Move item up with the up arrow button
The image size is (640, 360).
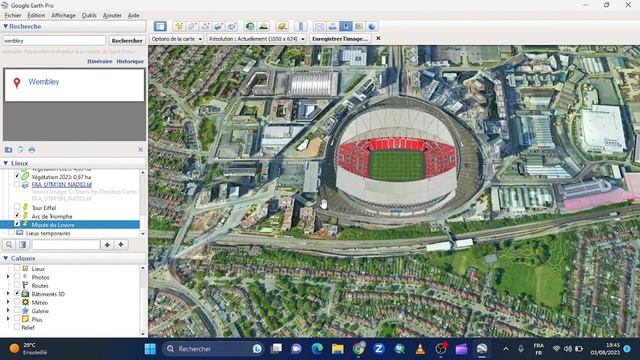tap(107, 244)
